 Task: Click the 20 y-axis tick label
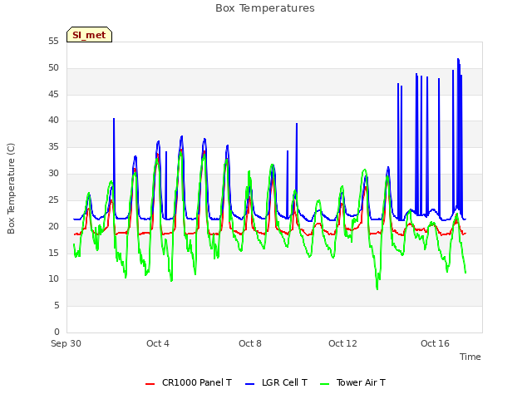53,226
